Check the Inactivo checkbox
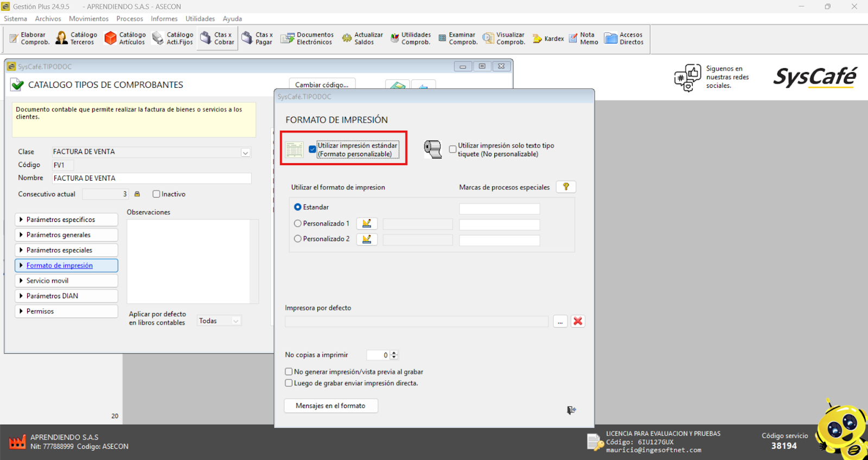Screen dimensions: 868x460 click(x=156, y=194)
